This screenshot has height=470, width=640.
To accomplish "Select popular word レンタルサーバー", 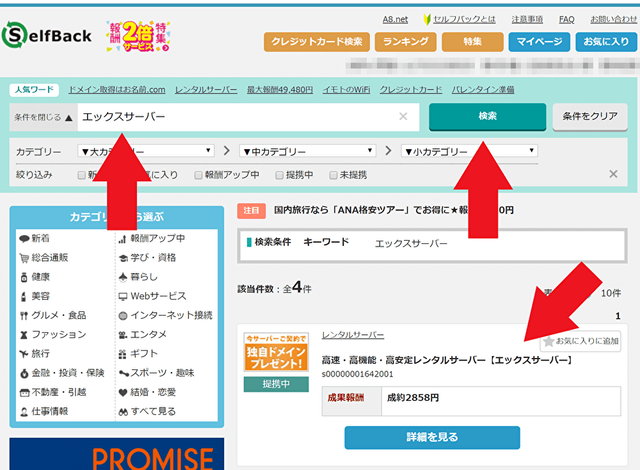I will tap(206, 90).
